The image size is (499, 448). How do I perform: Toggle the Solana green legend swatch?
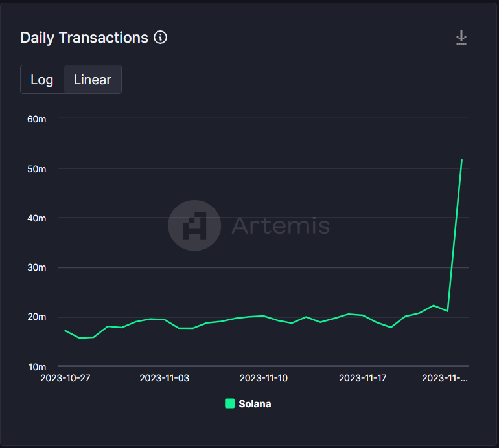pyautogui.click(x=230, y=403)
